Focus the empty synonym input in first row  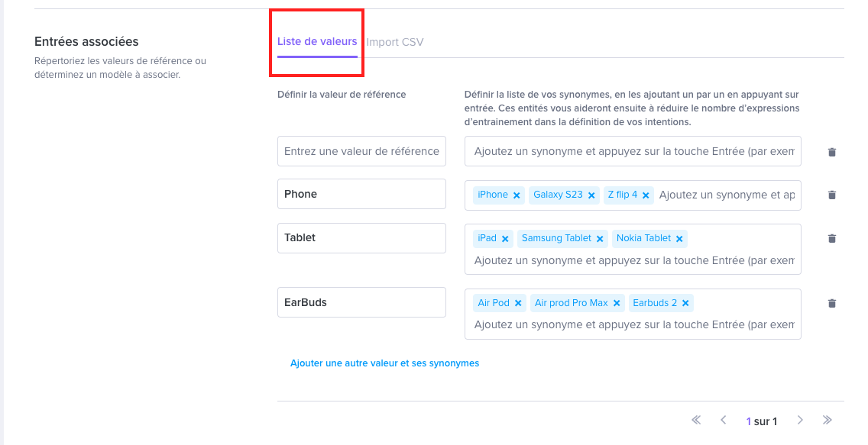pyautogui.click(x=633, y=151)
